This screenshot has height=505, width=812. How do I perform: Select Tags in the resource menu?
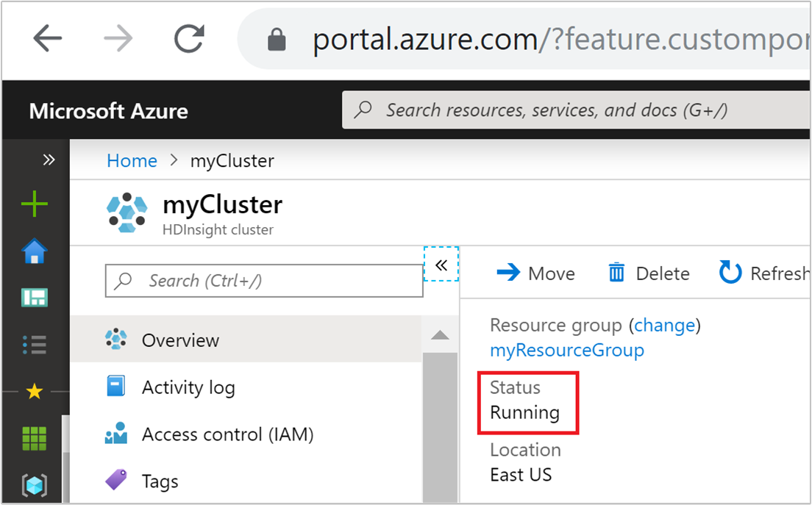pos(160,481)
